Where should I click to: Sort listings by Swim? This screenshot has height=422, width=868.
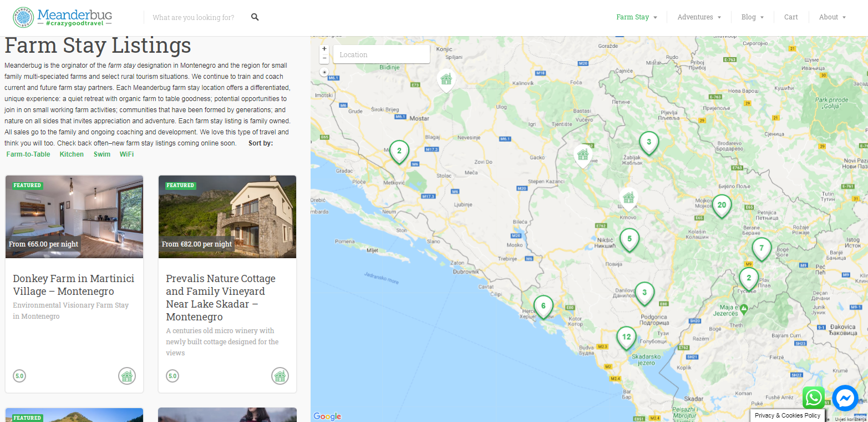[102, 154]
